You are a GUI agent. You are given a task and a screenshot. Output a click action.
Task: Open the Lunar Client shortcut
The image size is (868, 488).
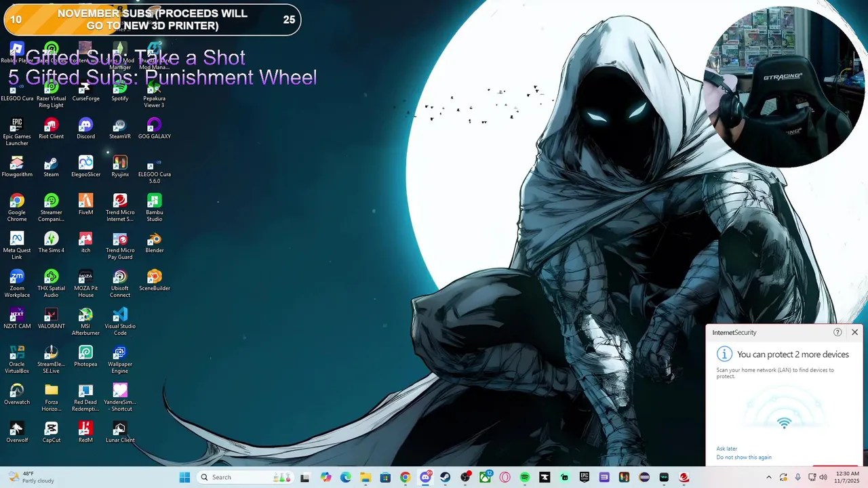coord(120,432)
